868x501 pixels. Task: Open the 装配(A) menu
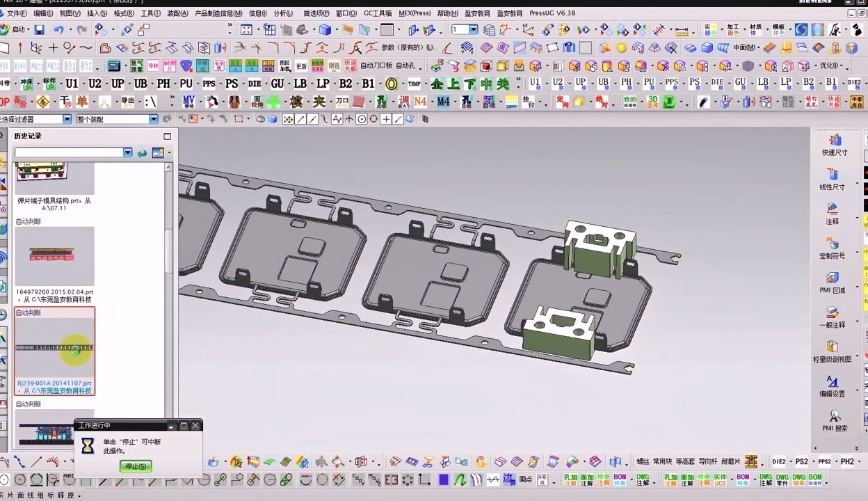point(177,13)
